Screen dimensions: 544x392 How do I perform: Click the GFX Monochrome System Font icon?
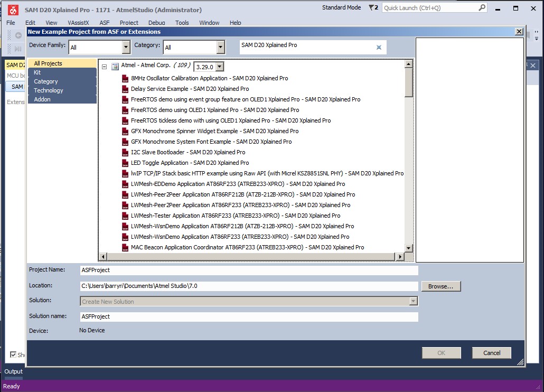pyautogui.click(x=125, y=142)
